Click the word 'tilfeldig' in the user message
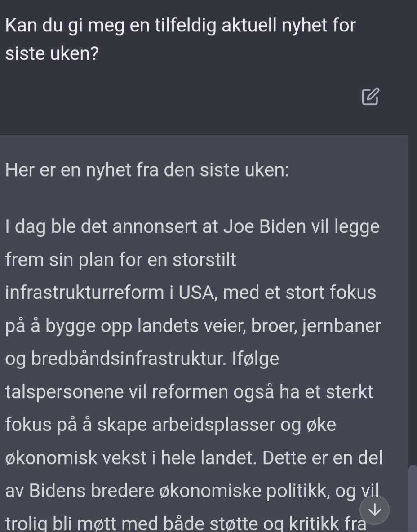The height and width of the screenshot is (532, 417). tap(185, 26)
